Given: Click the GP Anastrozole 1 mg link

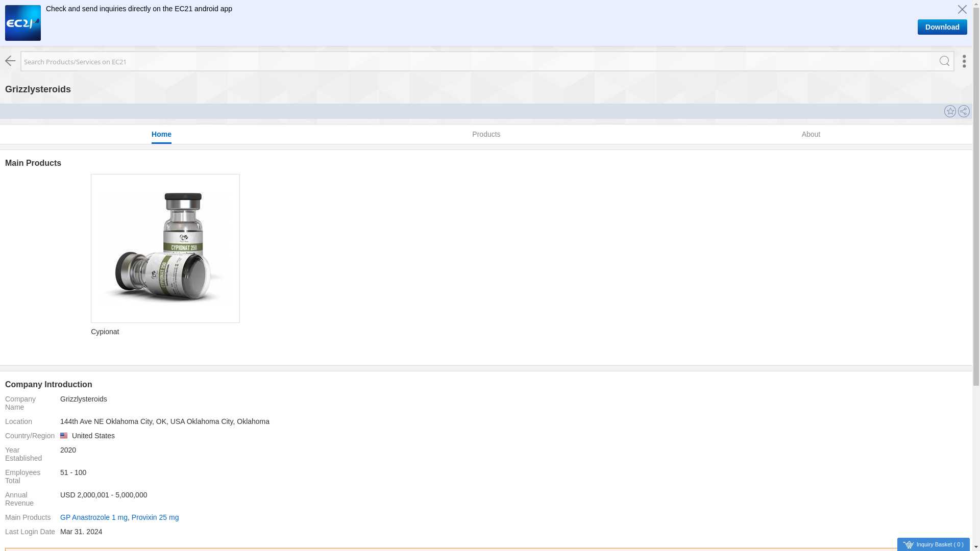Looking at the screenshot, I should point(93,517).
